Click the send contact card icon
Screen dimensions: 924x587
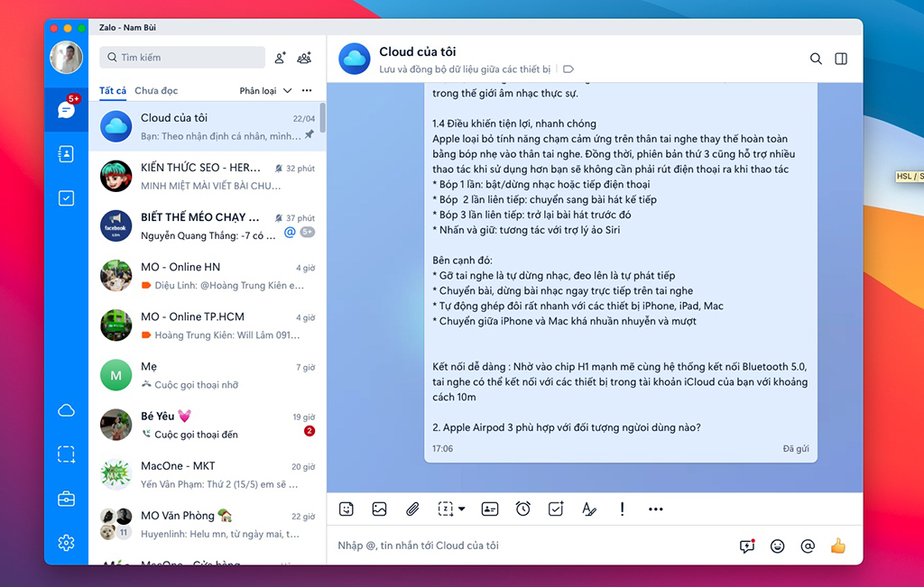490,509
